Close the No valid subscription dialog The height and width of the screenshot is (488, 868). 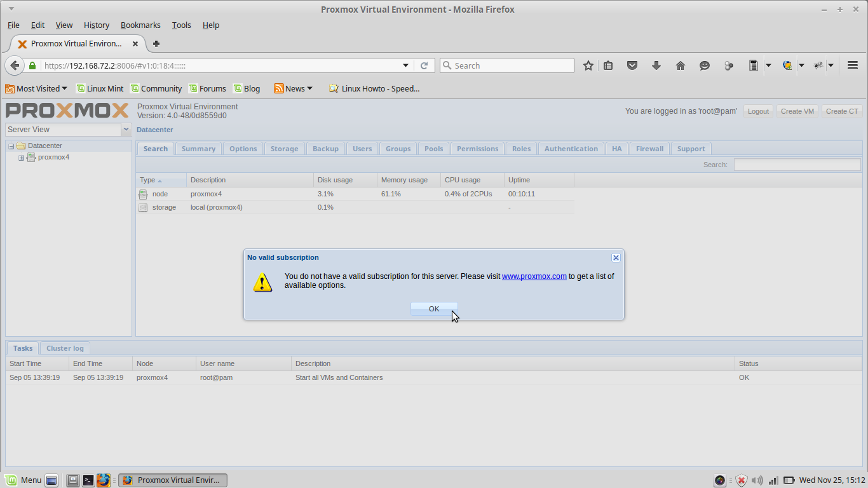[616, 257]
